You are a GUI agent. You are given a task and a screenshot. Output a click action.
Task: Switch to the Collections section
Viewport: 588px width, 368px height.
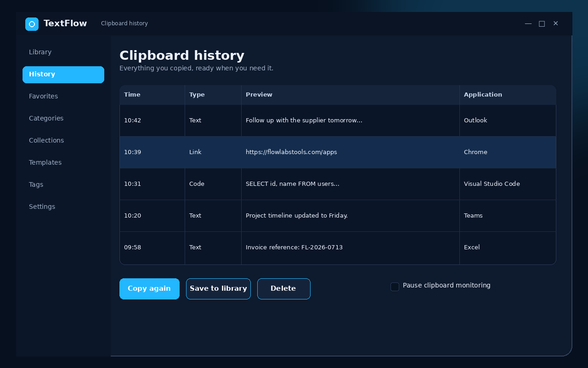(63, 141)
